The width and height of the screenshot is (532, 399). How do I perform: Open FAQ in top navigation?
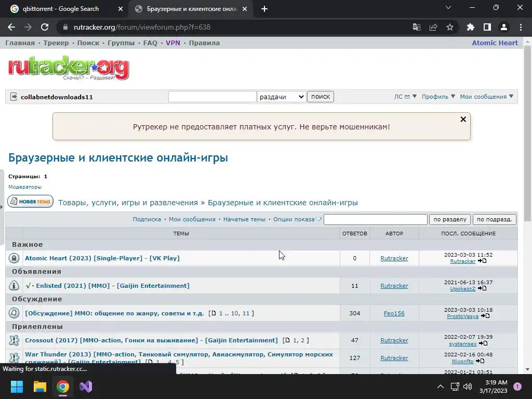pyautogui.click(x=150, y=43)
